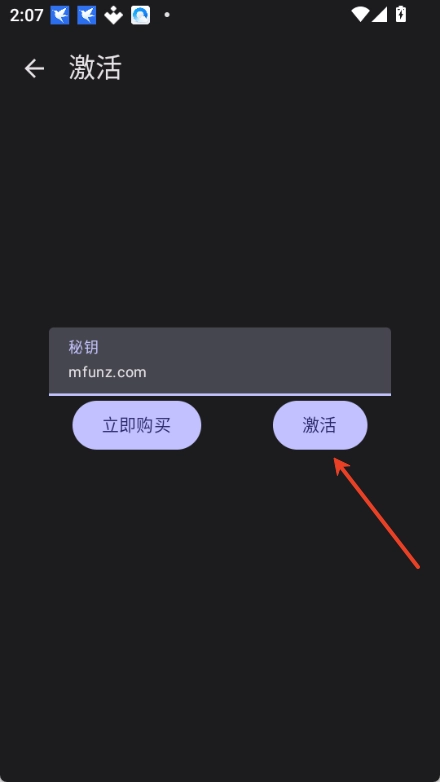The image size is (440, 782).
Task: Tap the small dot notification overflow indicator
Action: 167,15
